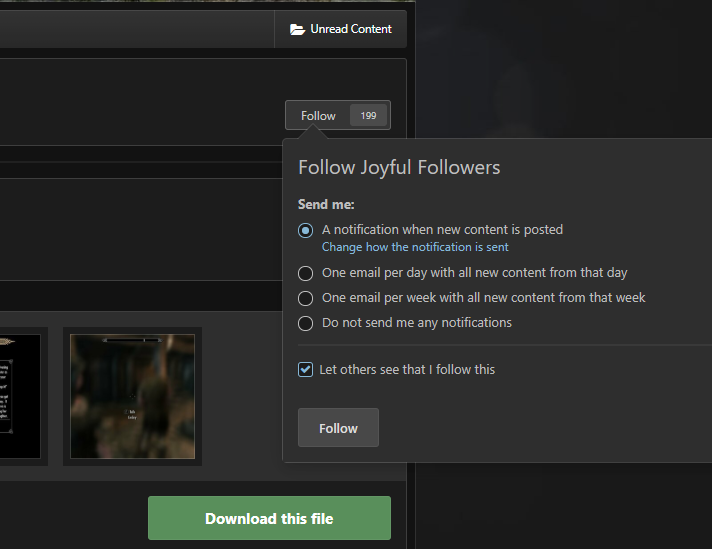This screenshot has height=549, width=712.
Task: Select Do not send me any notifications
Action: 306,323
